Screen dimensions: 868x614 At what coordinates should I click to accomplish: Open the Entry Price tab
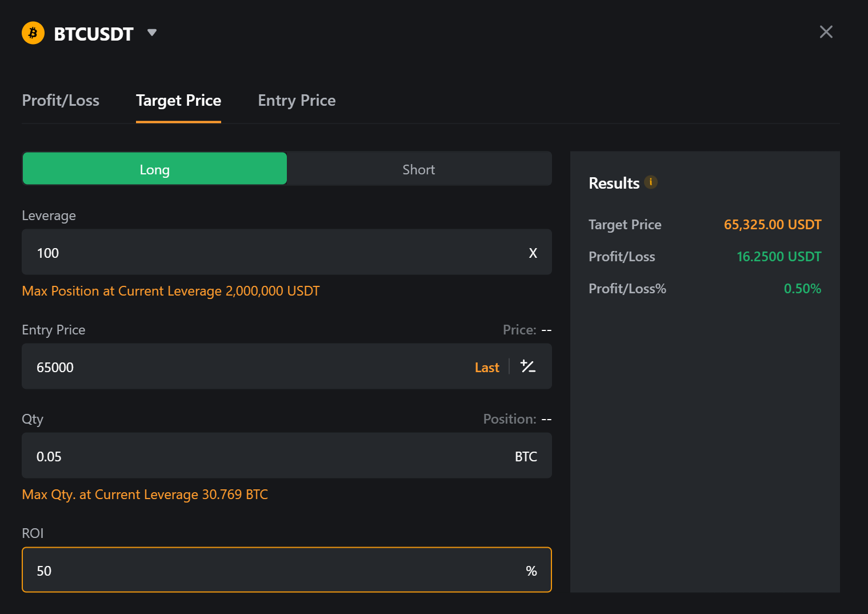[x=297, y=101]
